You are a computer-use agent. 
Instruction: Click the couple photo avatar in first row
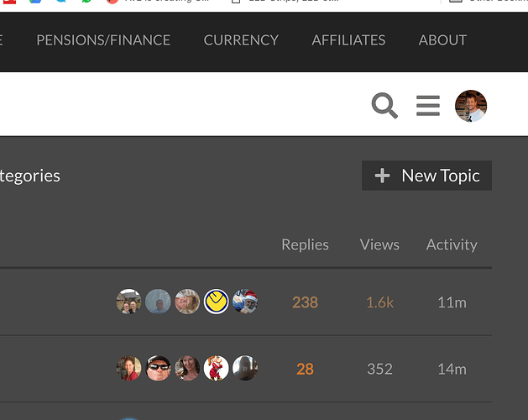point(128,302)
